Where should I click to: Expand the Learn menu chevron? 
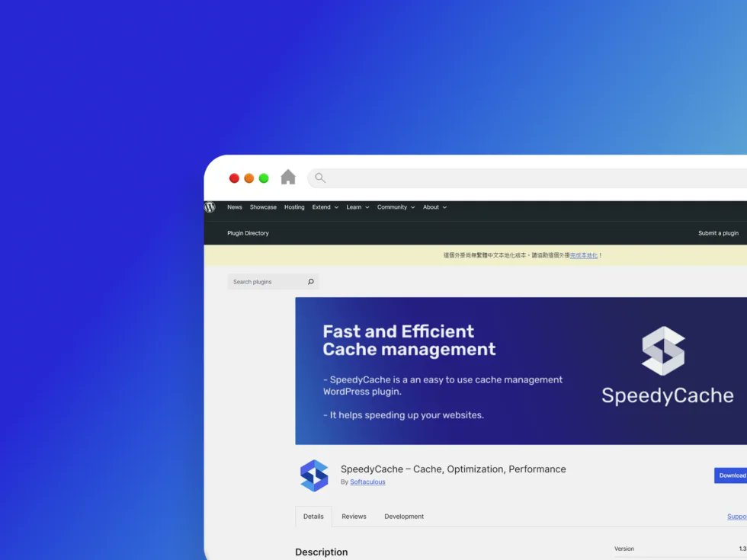point(367,207)
